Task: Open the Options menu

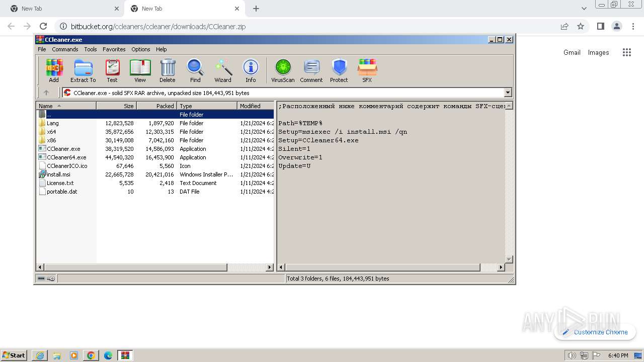Action: point(141,49)
